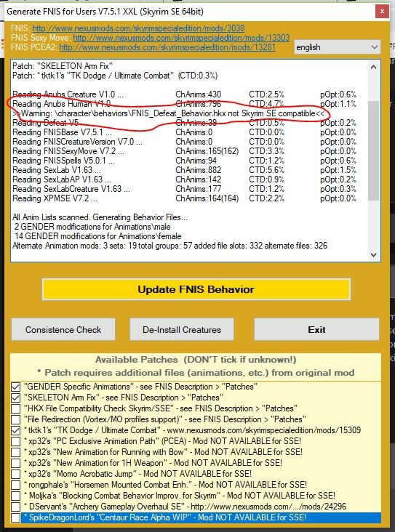The height and width of the screenshot is (532, 395).
Task: Select the 'Reading FNISSpells V5.0.1' log line
Action: tap(185, 161)
